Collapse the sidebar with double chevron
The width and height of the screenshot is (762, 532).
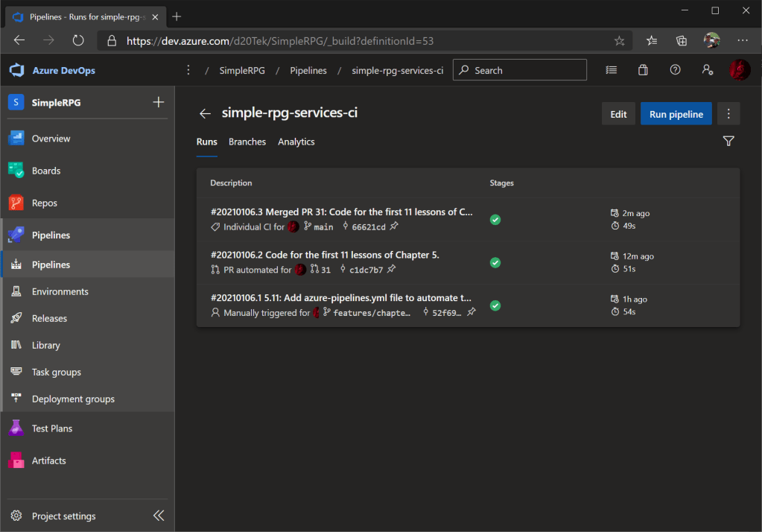[x=158, y=516]
